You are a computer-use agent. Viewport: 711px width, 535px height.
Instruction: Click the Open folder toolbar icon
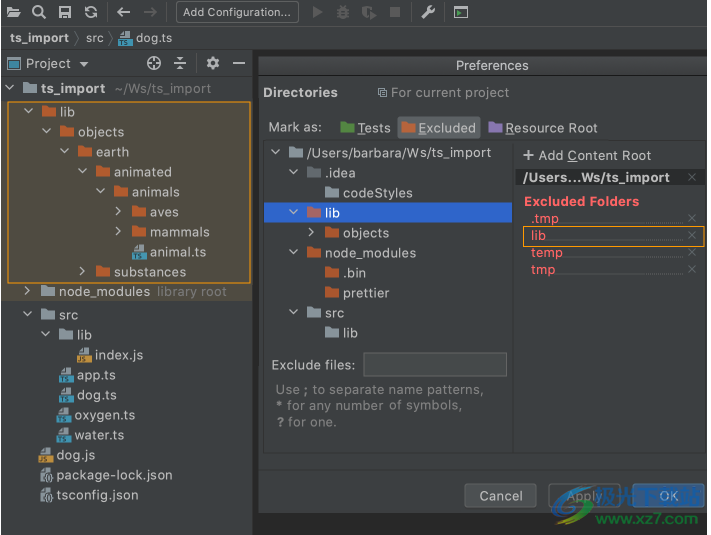(14, 12)
